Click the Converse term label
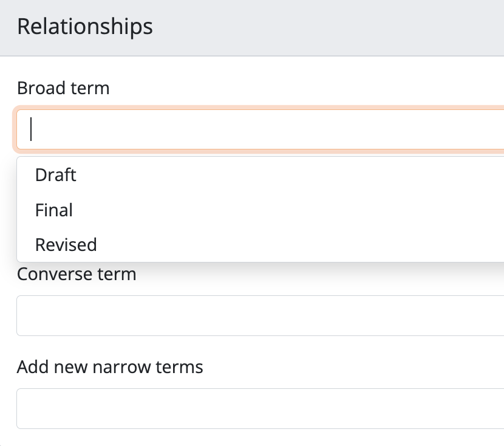Screen dimensions: 504x446 coord(77,274)
